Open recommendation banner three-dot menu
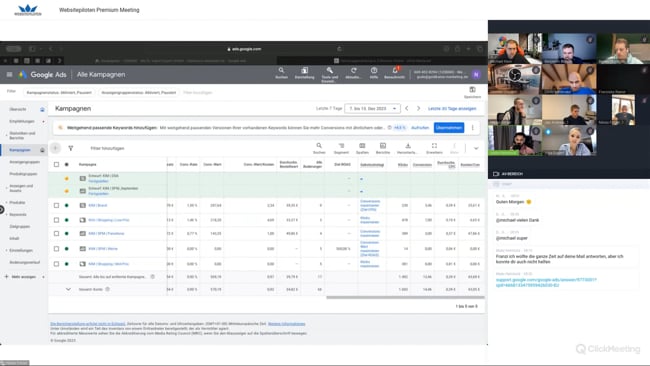 click(472, 128)
